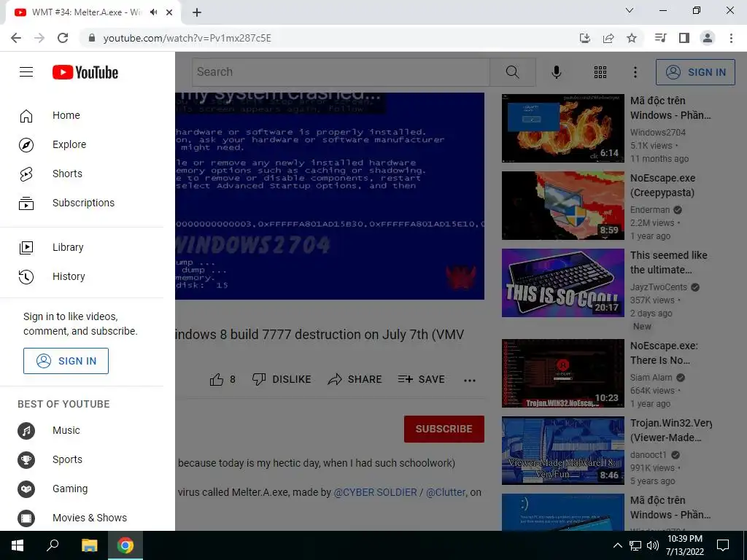Click the install app icon in address bar
This screenshot has width=747, height=560.
[585, 38]
